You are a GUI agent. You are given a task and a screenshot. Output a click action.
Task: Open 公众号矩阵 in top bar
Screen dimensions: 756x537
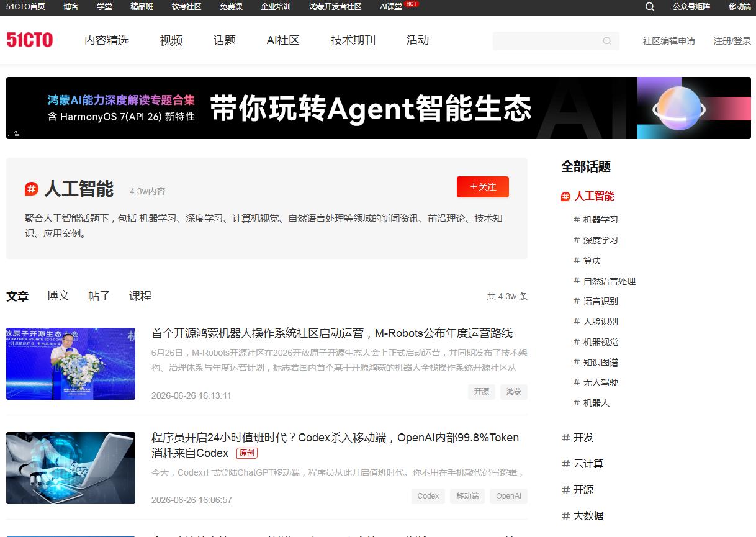coord(691,7)
